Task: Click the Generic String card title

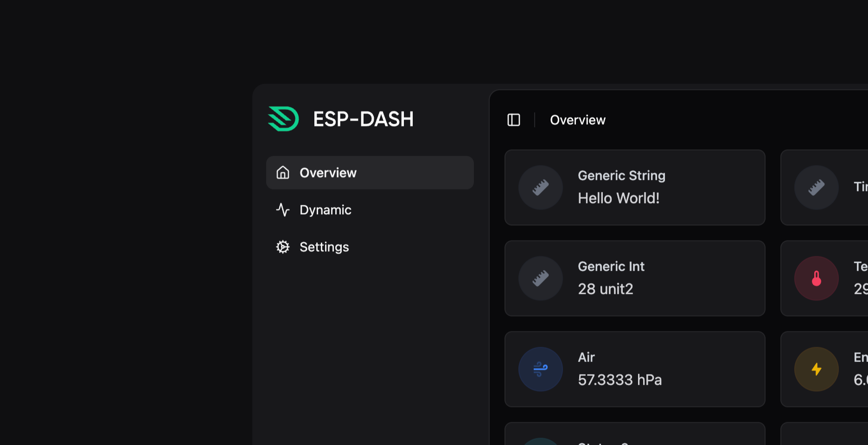Action: 621,176
